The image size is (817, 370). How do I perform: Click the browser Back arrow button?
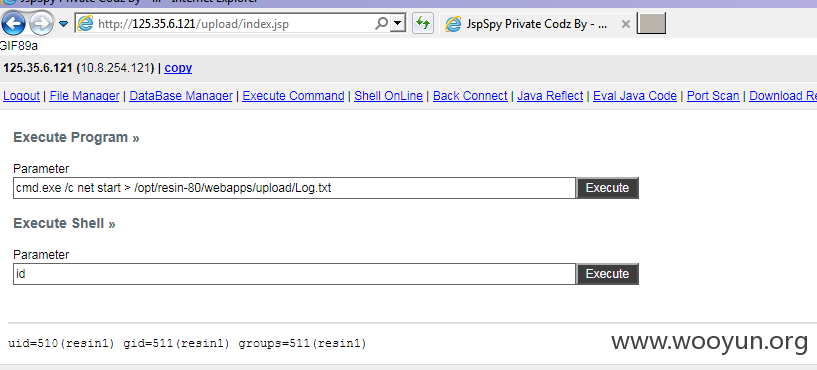tap(14, 23)
